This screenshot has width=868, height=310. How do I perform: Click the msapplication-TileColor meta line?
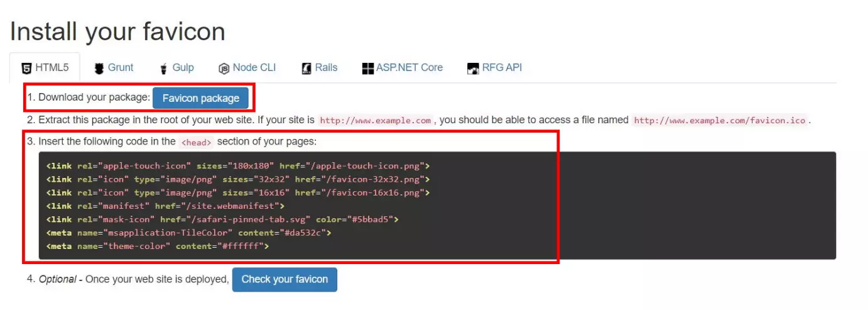pos(188,233)
